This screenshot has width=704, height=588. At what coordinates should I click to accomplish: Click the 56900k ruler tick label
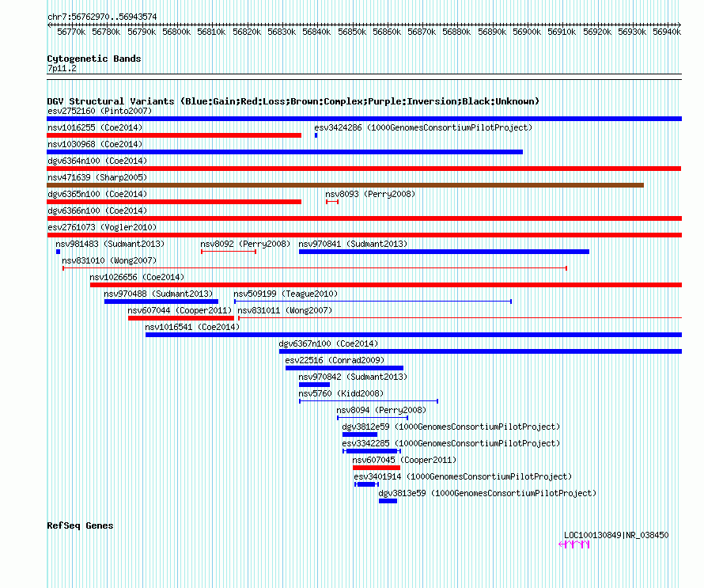click(x=527, y=32)
